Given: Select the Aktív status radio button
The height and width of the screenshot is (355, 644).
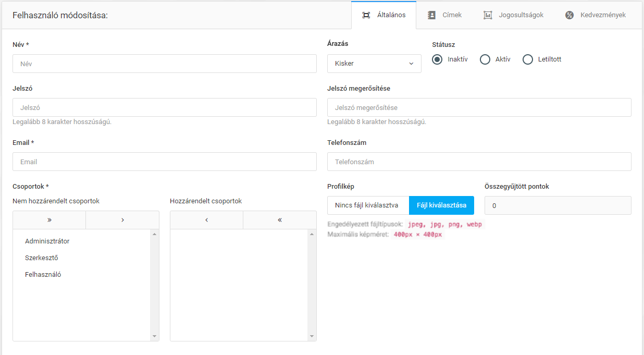Looking at the screenshot, I should point(485,59).
